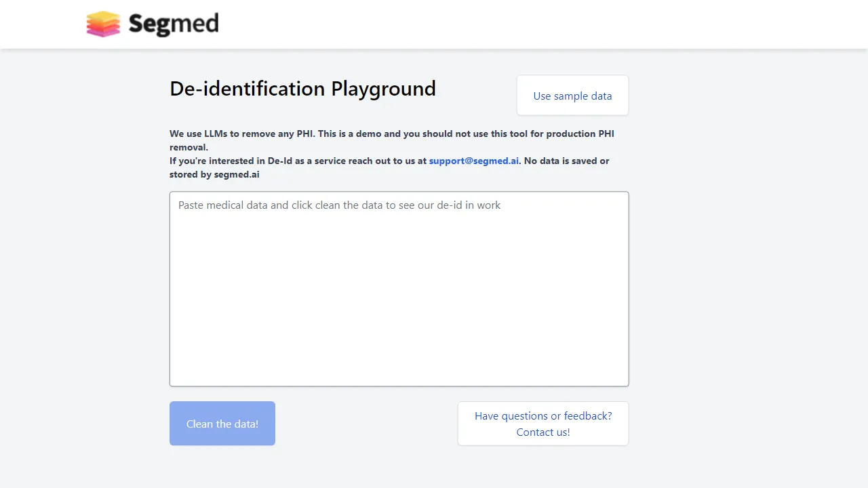868x488 pixels.
Task: Focus the medical data paste text area
Action: [399, 289]
